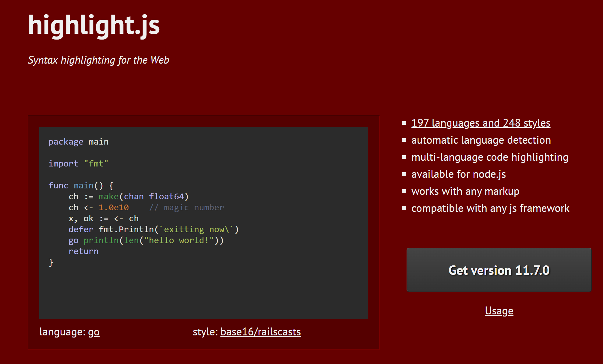
Task: Click the "compatible with any js framework" bullet
Action: tap(490, 208)
